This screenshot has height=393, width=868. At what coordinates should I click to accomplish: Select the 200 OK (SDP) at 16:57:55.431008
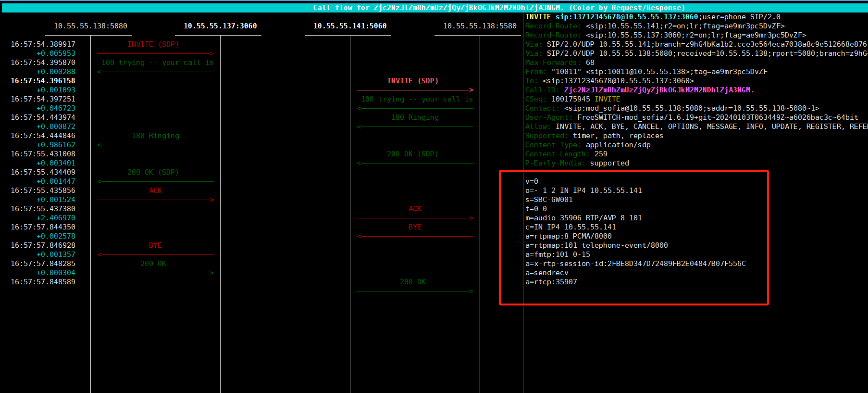tap(412, 154)
